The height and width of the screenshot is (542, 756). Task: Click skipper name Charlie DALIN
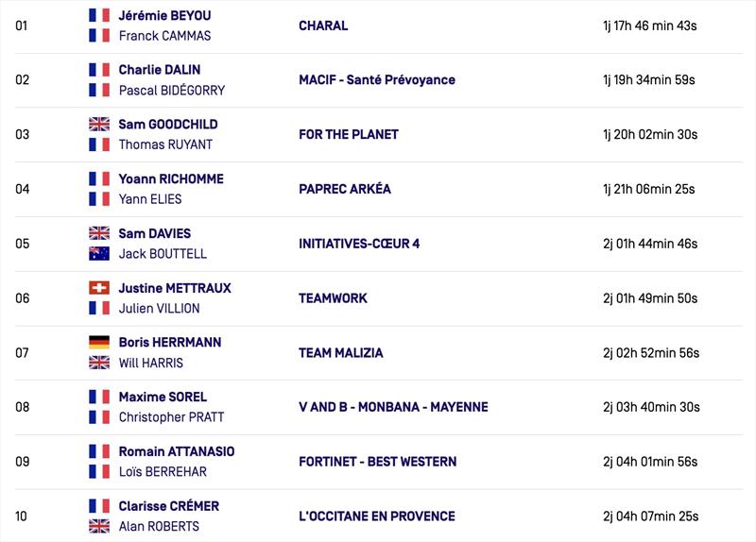(160, 70)
